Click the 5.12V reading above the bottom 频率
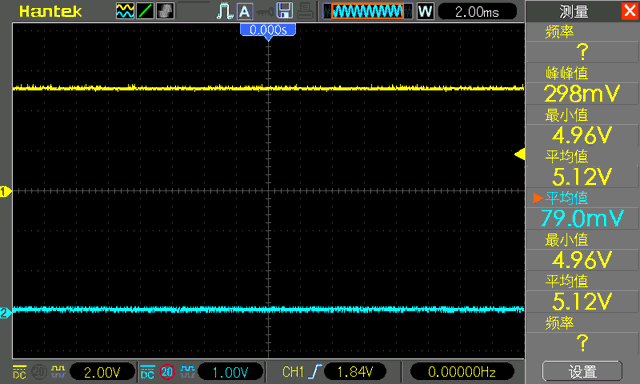The width and height of the screenshot is (640, 384). 582,302
